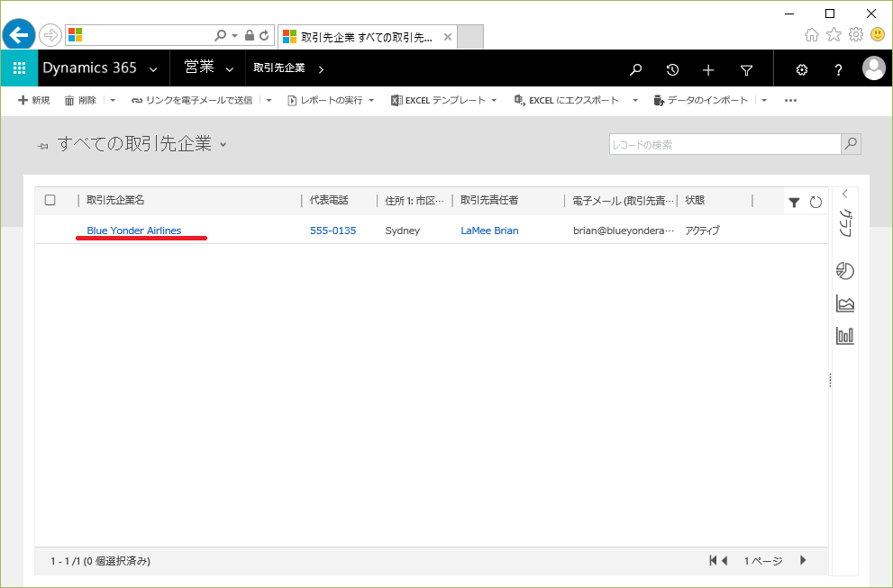This screenshot has width=893, height=588.
Task: Expand the 営業 area dropdown
Action: pos(230,69)
